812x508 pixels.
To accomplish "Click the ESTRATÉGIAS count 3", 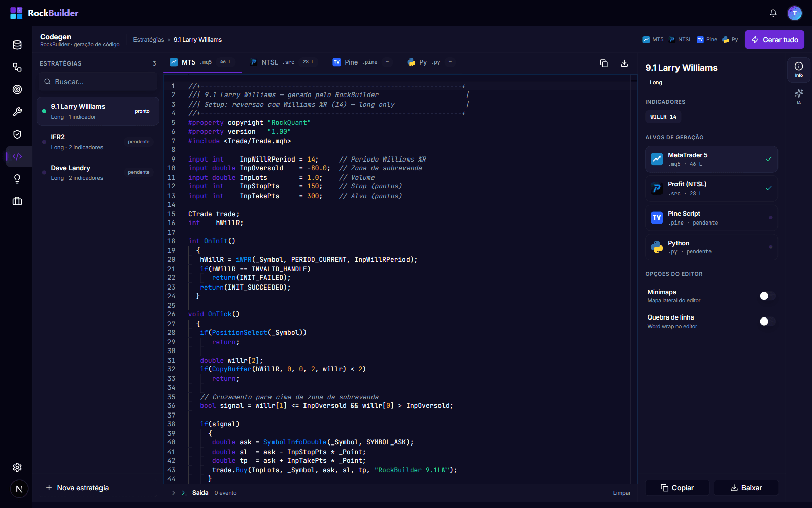I will [x=154, y=64].
